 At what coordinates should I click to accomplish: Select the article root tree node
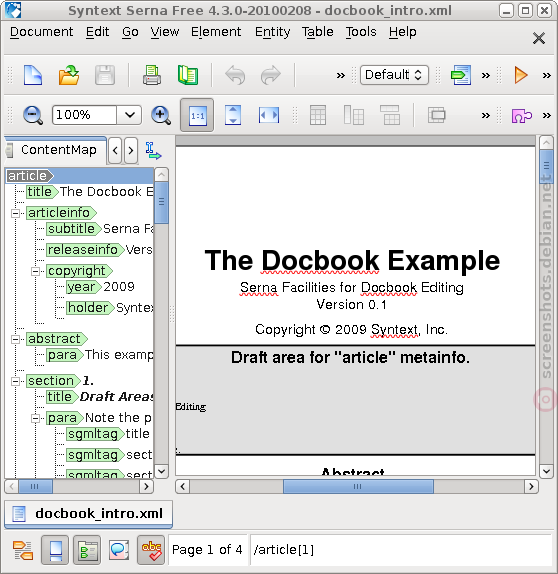tap(29, 176)
